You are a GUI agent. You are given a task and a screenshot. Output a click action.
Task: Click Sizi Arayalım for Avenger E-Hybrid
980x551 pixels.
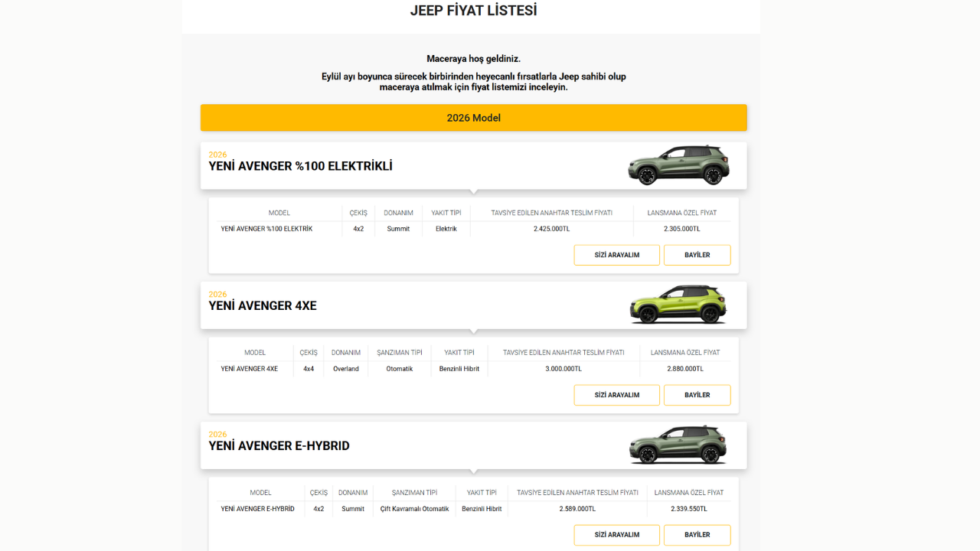tap(616, 535)
